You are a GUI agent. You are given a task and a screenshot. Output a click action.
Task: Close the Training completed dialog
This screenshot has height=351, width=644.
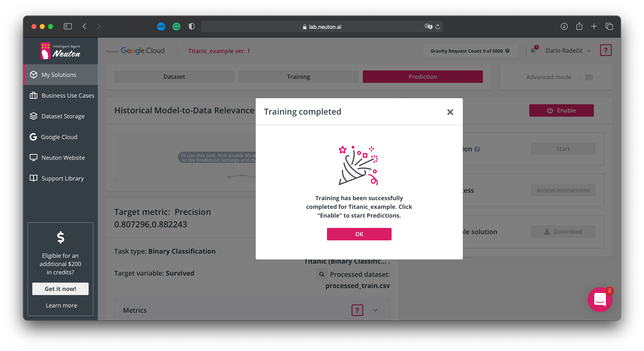pos(450,112)
